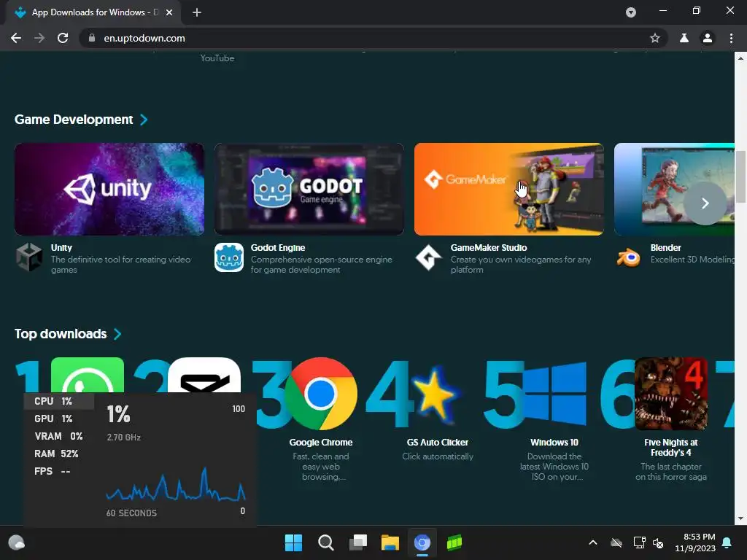Click the Windows 10 logo ranked 5

(554, 394)
